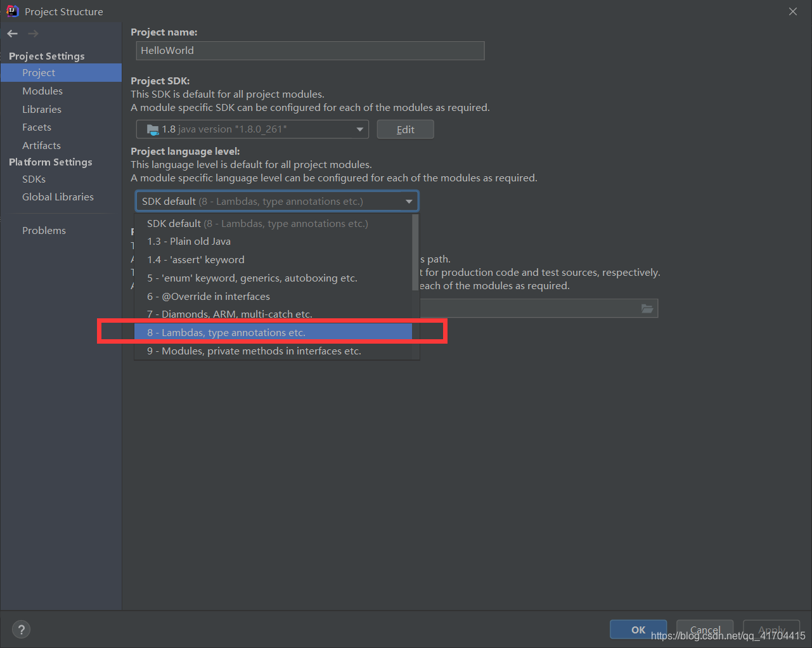This screenshot has width=812, height=648.
Task: Open the help question mark button
Action: pyautogui.click(x=21, y=630)
